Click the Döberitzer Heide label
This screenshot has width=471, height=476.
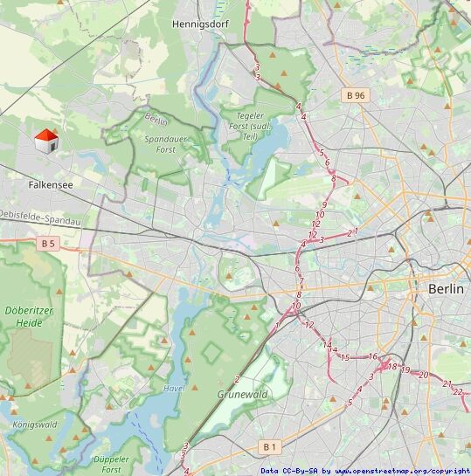[x=29, y=317]
